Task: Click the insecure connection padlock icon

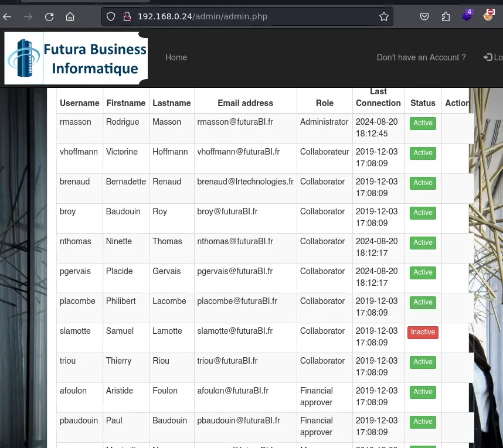Action: [126, 16]
